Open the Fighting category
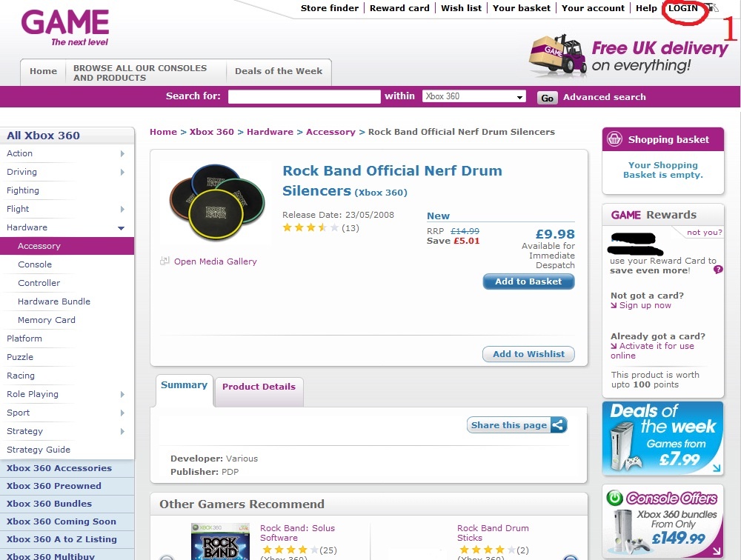This screenshot has width=741, height=560. click(23, 190)
